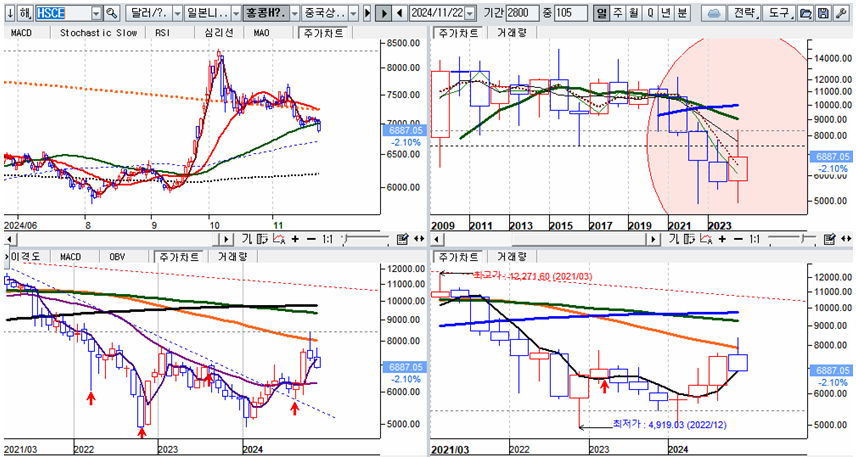Image resolution: width=856 pixels, height=457 pixels.
Task: Click the notepad edit icon below daily chart
Action: point(402,239)
